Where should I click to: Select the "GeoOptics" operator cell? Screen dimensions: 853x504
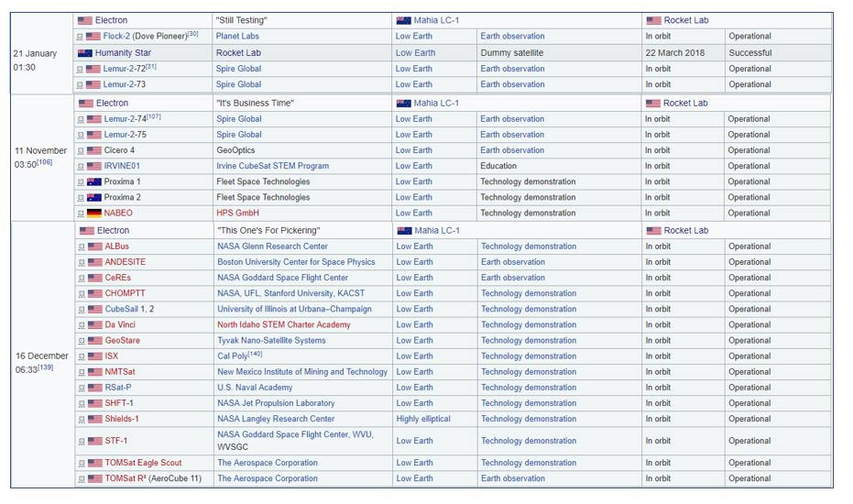pos(235,151)
